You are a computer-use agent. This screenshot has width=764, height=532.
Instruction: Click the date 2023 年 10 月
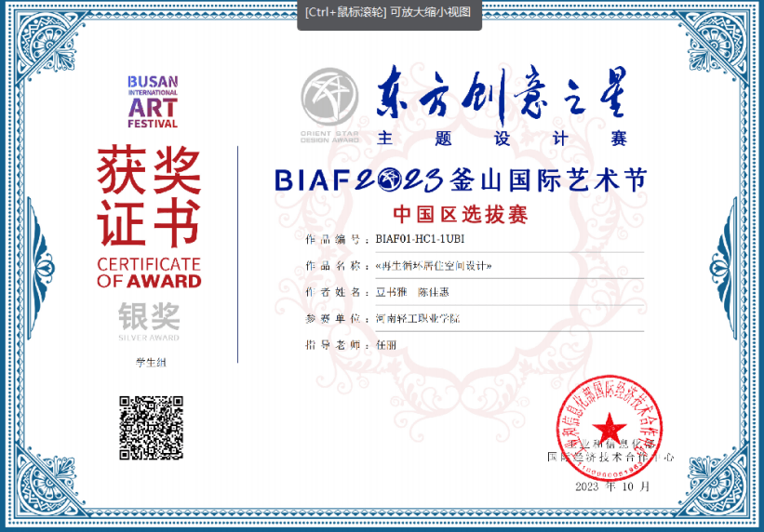click(612, 486)
